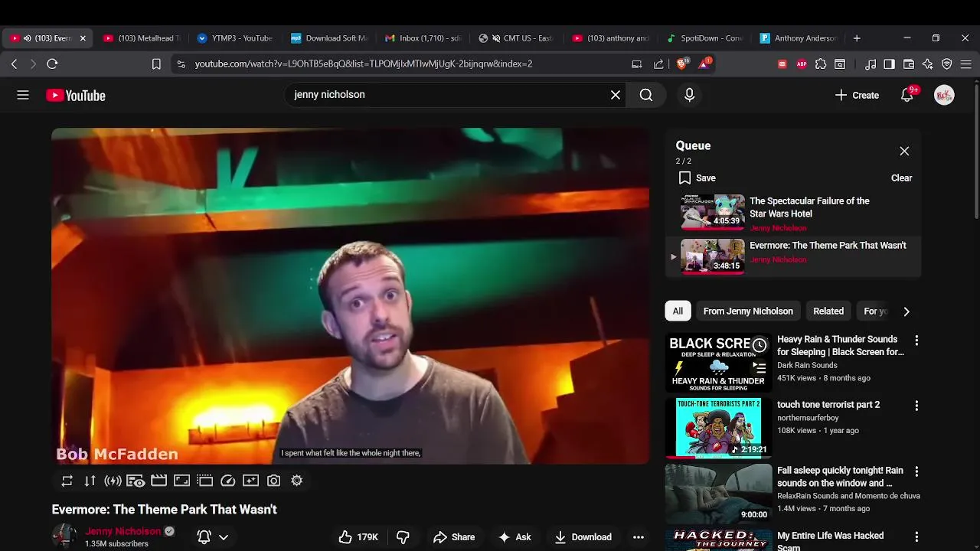The height and width of the screenshot is (551, 980).
Task: Clear the jenny nicholson search text
Action: (x=616, y=95)
